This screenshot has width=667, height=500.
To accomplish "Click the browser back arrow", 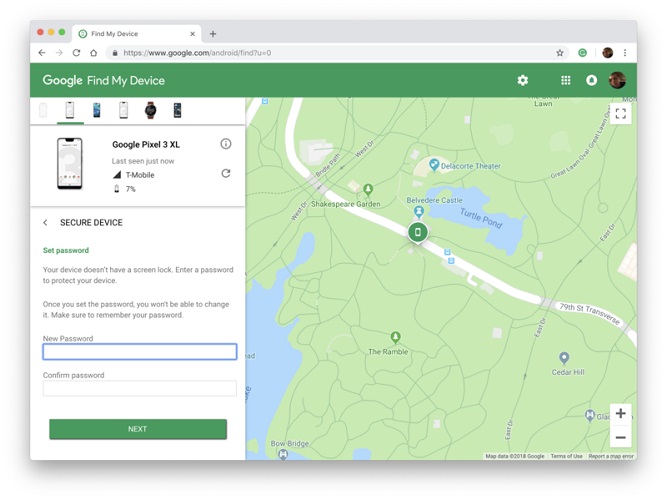I will [42, 53].
